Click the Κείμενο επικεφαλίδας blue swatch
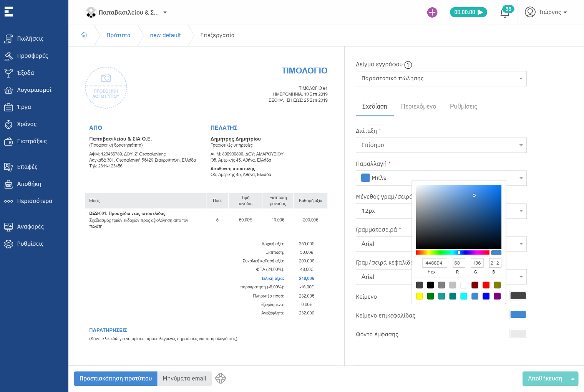 518,314
